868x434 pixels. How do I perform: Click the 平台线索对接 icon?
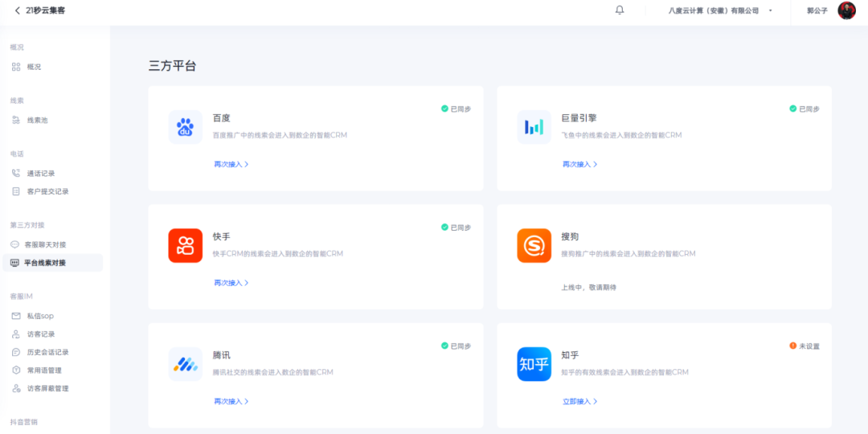coord(15,263)
